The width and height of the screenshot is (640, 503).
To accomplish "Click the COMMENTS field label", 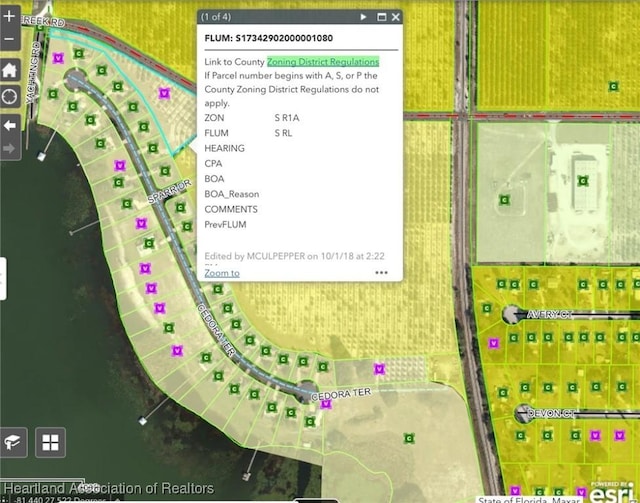I will tap(231, 209).
